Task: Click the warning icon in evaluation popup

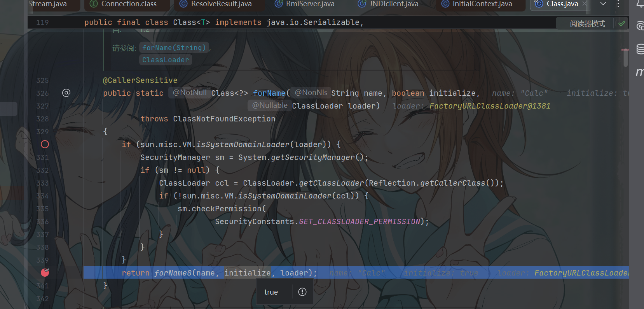Action: point(302,292)
